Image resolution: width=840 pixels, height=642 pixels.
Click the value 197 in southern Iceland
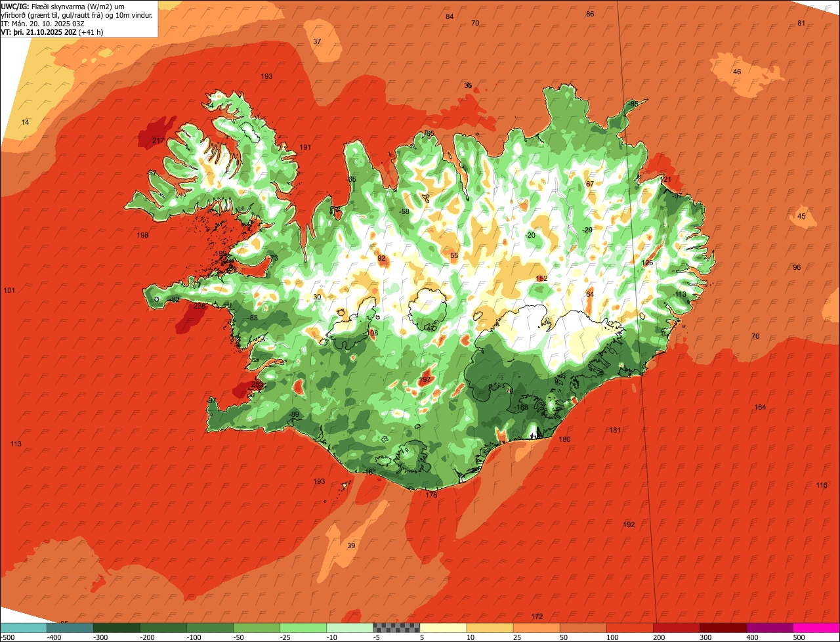click(x=425, y=379)
